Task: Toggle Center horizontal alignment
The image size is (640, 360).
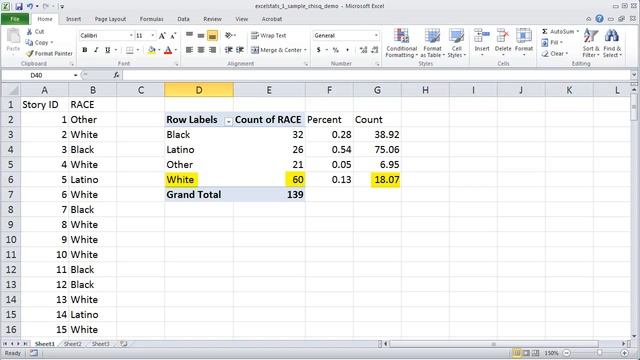Action: point(201,50)
